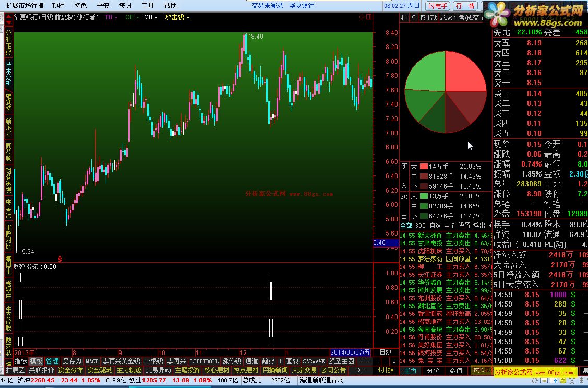Image resolution: width=588 pixels, height=388 pixels.
Task: Open the 工具 menu
Action: pos(148,6)
